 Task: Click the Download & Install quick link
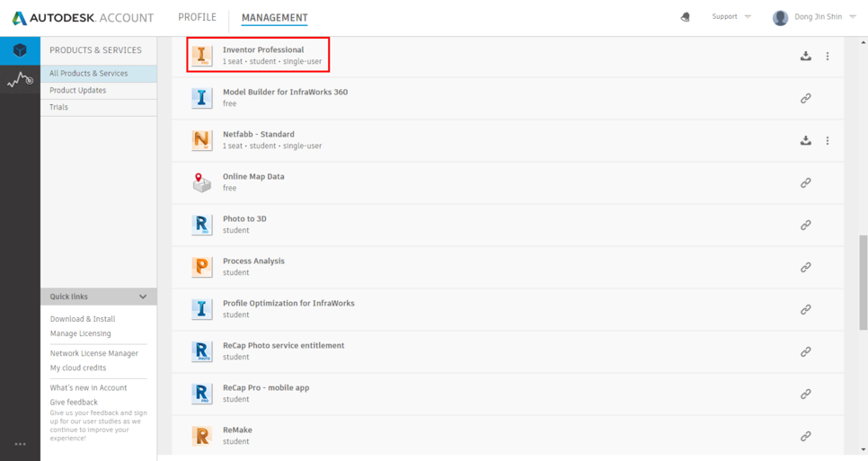(x=83, y=319)
